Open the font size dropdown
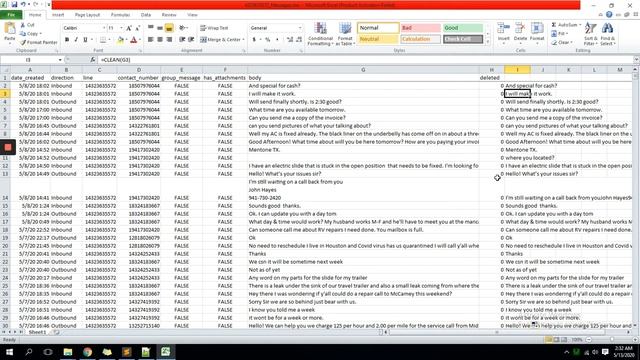The image size is (640, 360). tap(121, 28)
